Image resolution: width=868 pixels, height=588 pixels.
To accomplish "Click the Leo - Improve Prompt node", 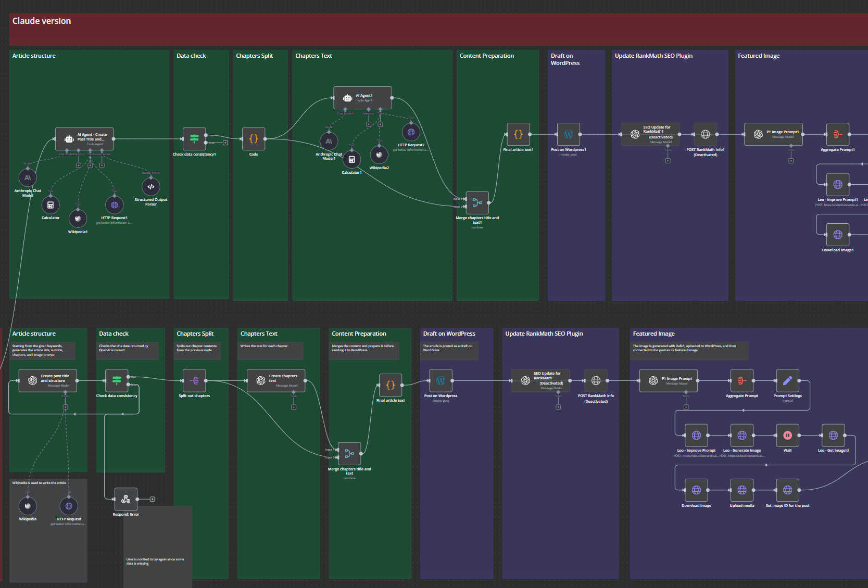I will 696,435.
